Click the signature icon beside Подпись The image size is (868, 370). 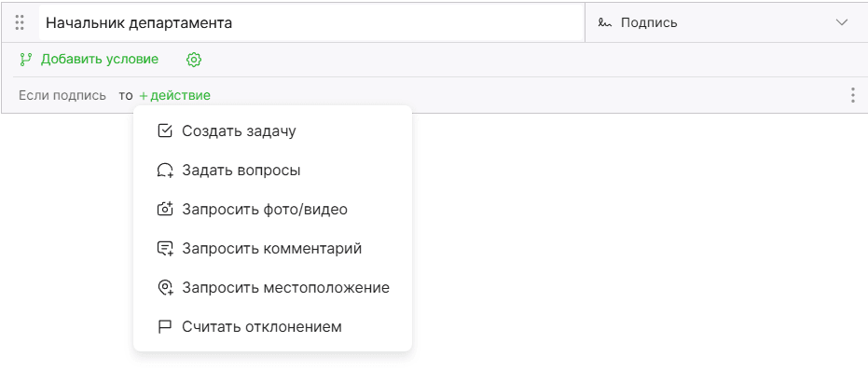604,23
